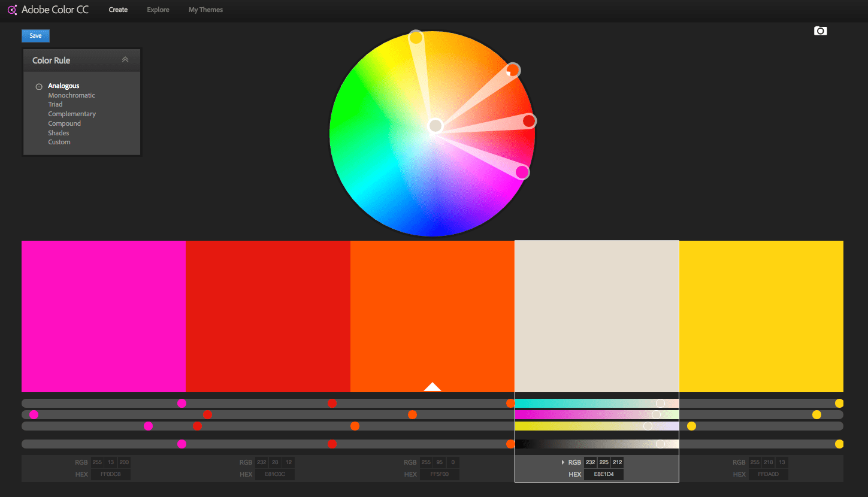Click the Adobe Color CC logo icon
Viewport: 868px width, 497px height.
click(x=12, y=10)
